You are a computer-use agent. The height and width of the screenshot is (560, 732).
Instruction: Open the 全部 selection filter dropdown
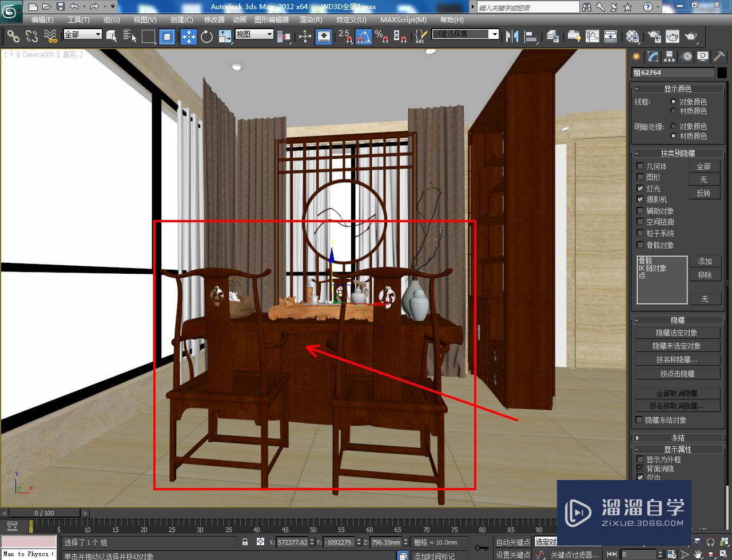pyautogui.click(x=82, y=34)
